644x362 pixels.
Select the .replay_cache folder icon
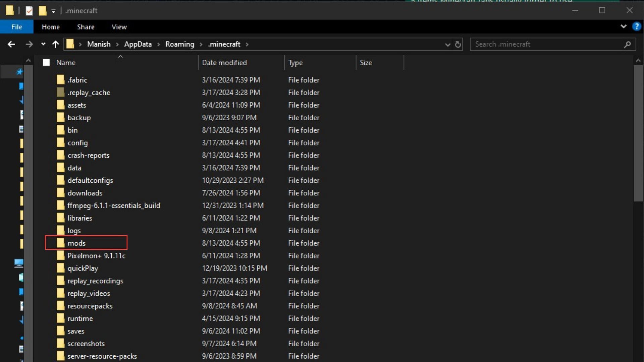pyautogui.click(x=60, y=92)
